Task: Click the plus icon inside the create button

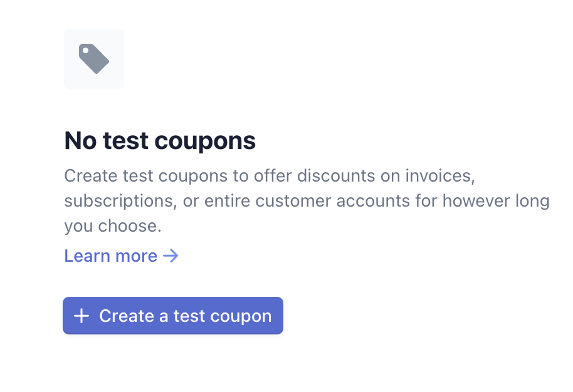Action: (81, 316)
